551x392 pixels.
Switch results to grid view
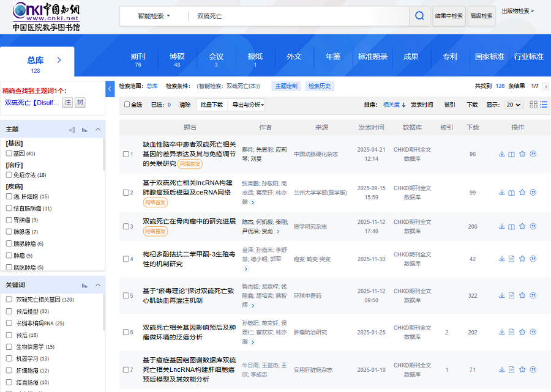tap(533, 105)
